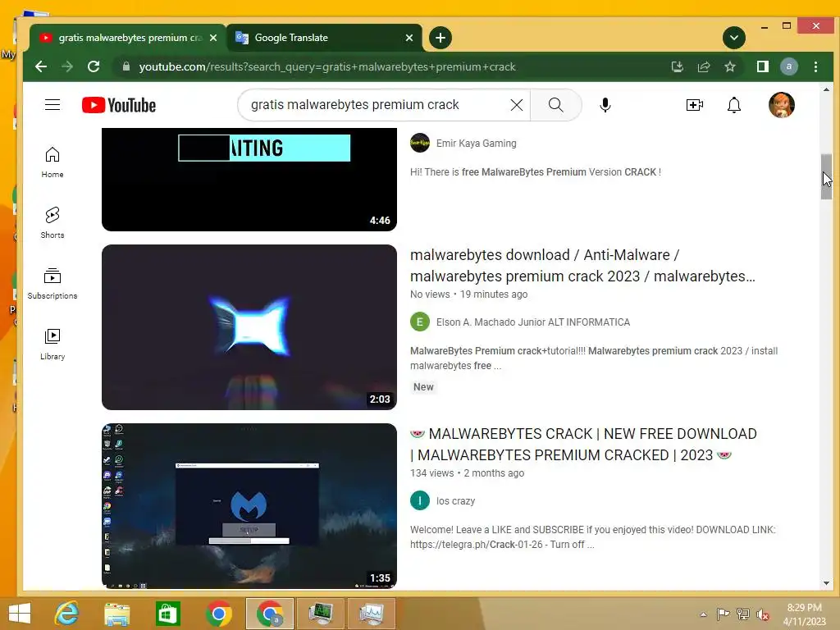
Task: Click the magnifier search button
Action: tap(555, 105)
